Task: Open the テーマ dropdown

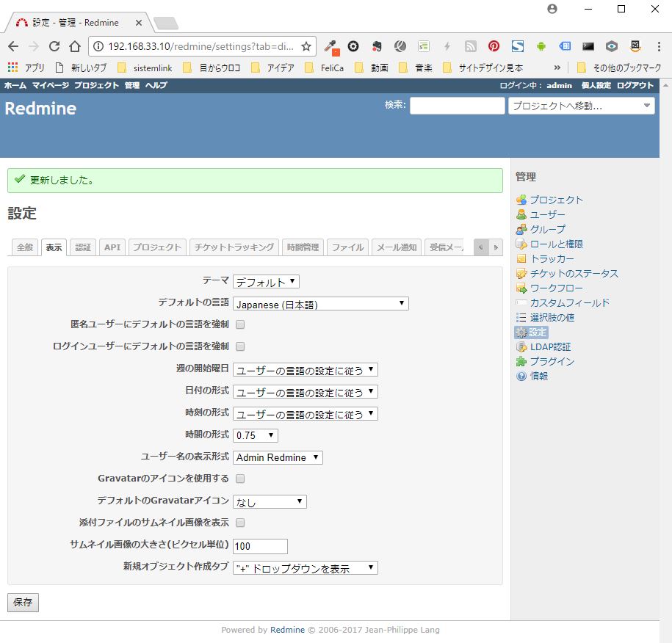Action: coord(266,281)
